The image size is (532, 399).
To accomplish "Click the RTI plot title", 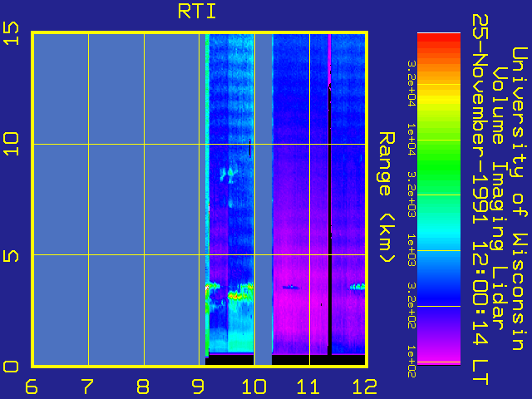I will click(x=197, y=12).
